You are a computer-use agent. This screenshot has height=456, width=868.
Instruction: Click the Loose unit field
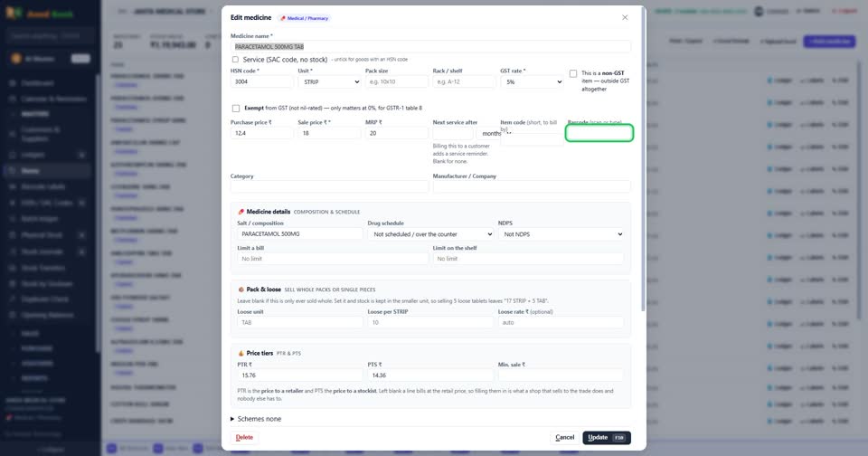tap(300, 322)
